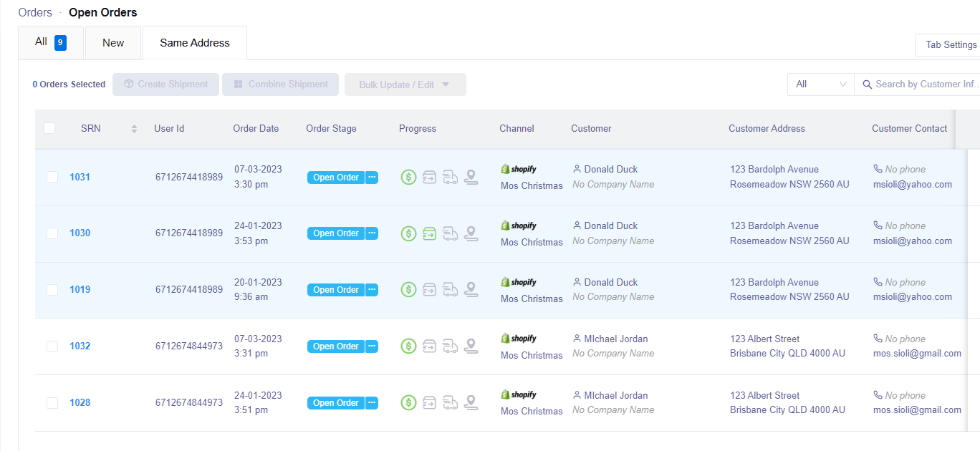Screen dimensions: 980x451
Task: Open the ellipsis menu next to order 1030 stage
Action: click(372, 233)
